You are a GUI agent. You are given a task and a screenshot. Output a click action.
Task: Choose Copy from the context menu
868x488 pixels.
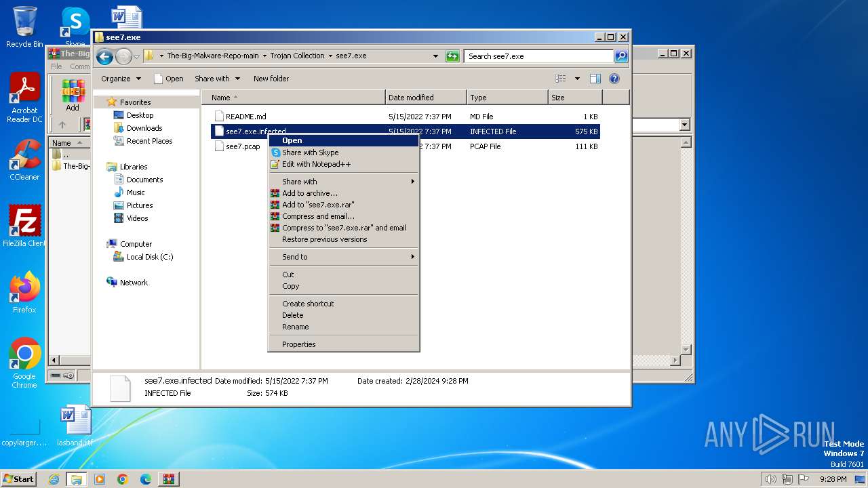pos(344,286)
